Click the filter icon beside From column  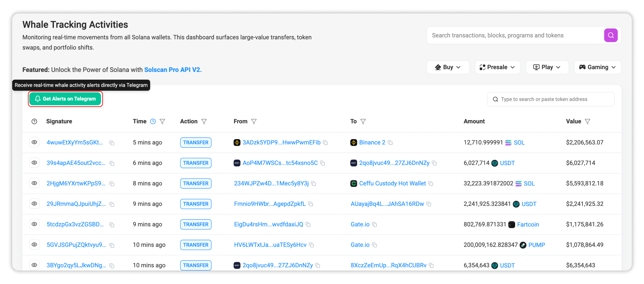[254, 121]
